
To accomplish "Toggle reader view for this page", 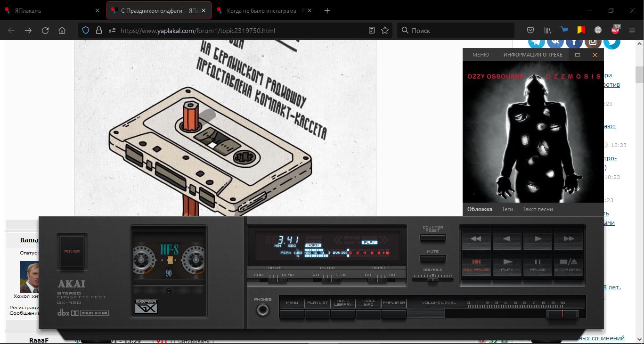I will pyautogui.click(x=372, y=30).
